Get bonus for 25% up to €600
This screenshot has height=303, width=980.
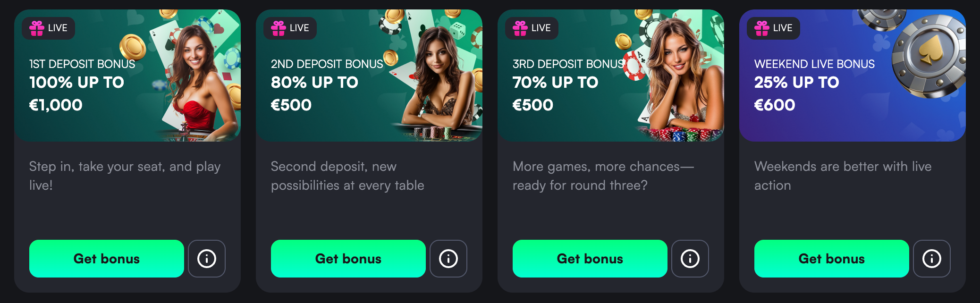click(832, 259)
